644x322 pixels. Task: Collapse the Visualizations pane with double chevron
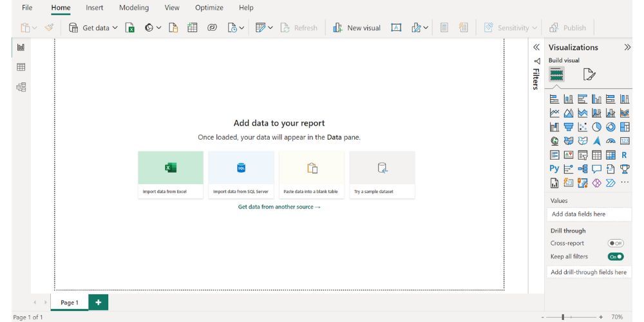pyautogui.click(x=628, y=47)
